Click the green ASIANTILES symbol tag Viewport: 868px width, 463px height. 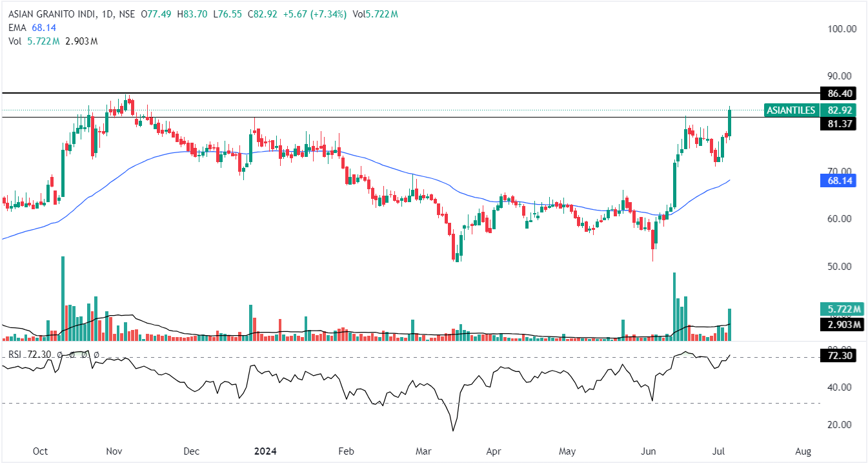click(791, 110)
